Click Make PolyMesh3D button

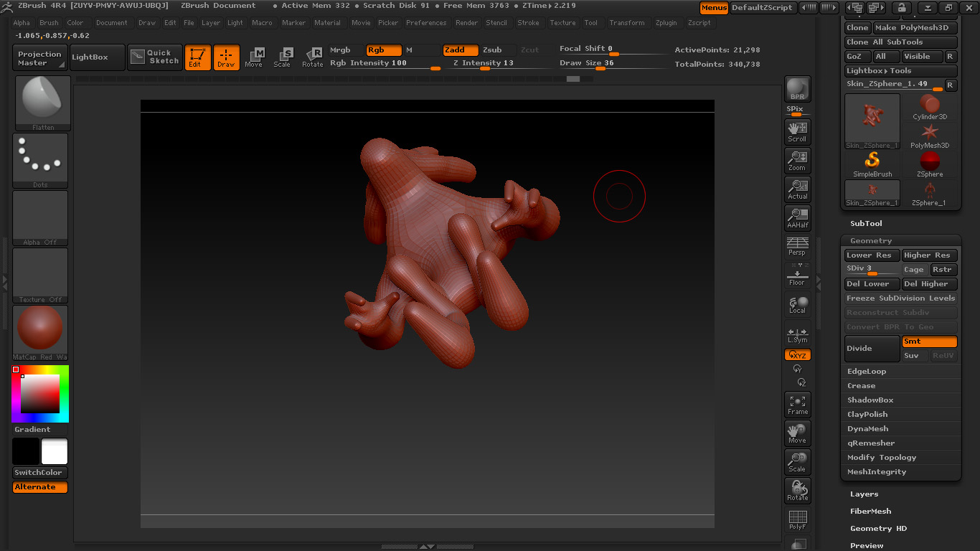click(x=915, y=28)
